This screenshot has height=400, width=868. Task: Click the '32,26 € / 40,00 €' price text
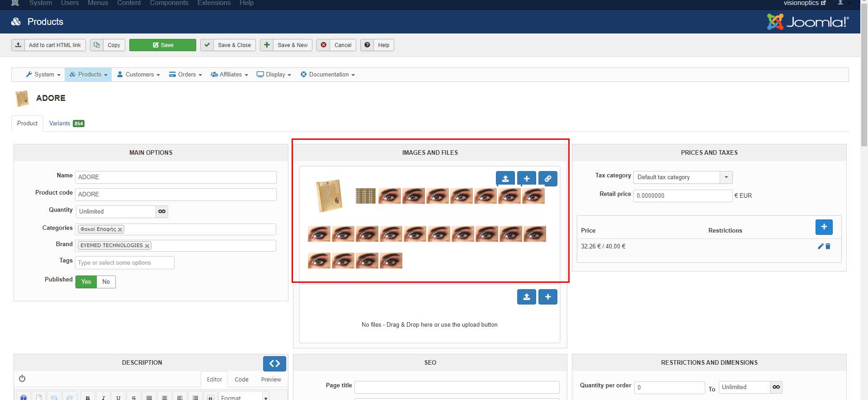coord(603,247)
